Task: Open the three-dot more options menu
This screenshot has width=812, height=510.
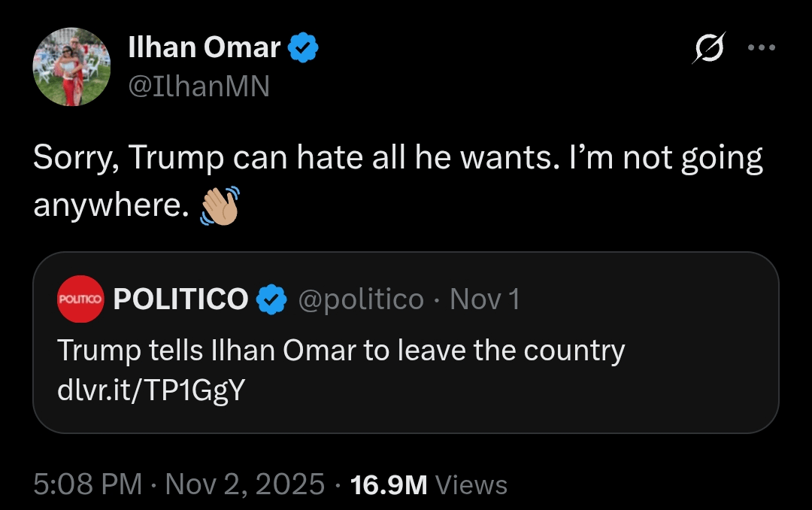Action: (x=761, y=47)
